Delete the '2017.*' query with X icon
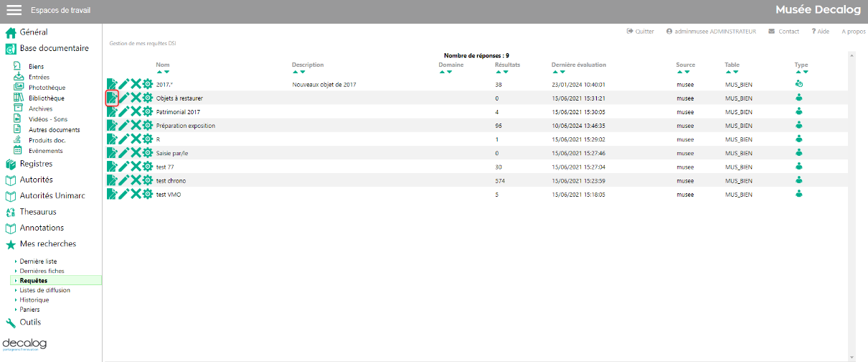 pos(136,85)
